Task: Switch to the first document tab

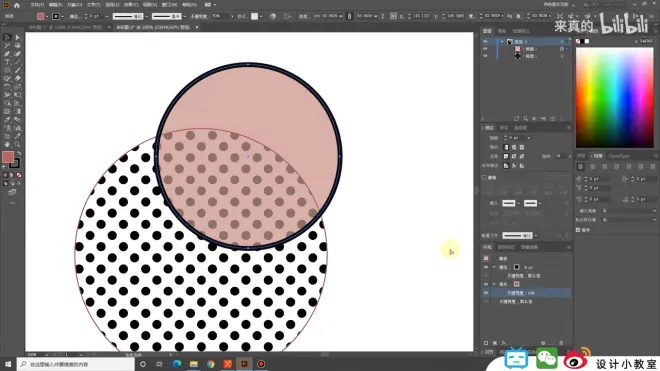Action: [65, 27]
